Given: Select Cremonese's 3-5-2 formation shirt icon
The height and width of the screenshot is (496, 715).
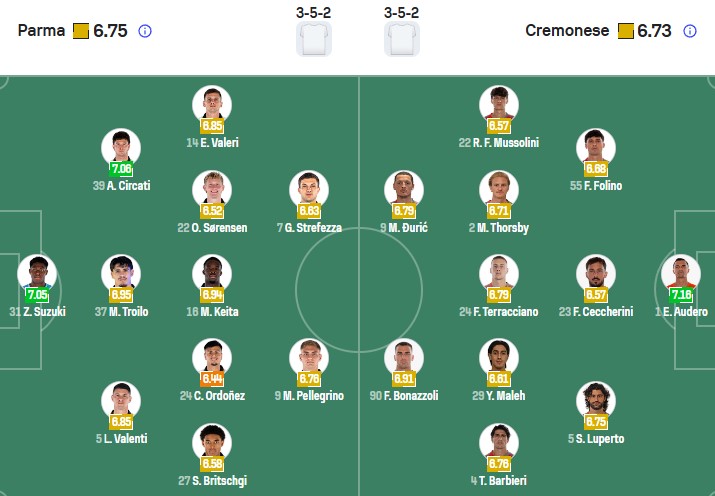Looking at the screenshot, I should 402,39.
